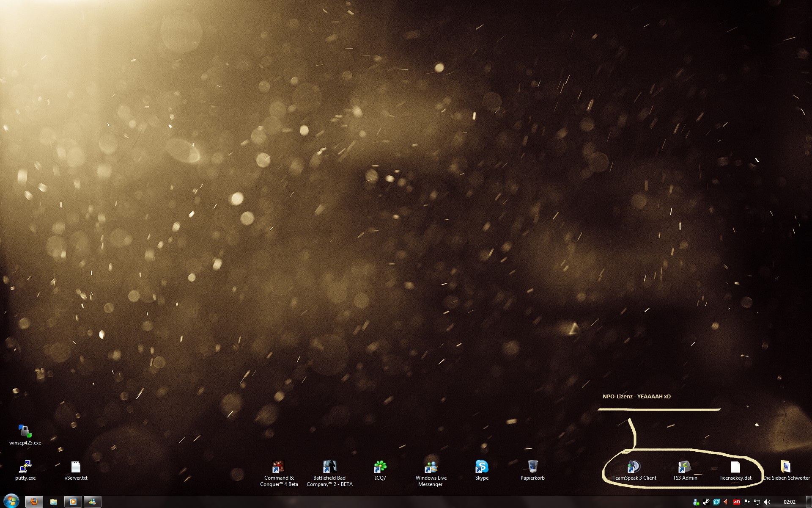Click the Command & Conquer 4 Beta shortcut
Image resolution: width=812 pixels, height=508 pixels.
point(279,467)
